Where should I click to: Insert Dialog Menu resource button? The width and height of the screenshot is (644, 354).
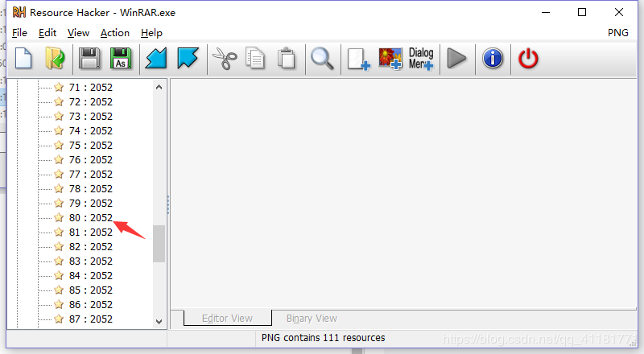(421, 59)
